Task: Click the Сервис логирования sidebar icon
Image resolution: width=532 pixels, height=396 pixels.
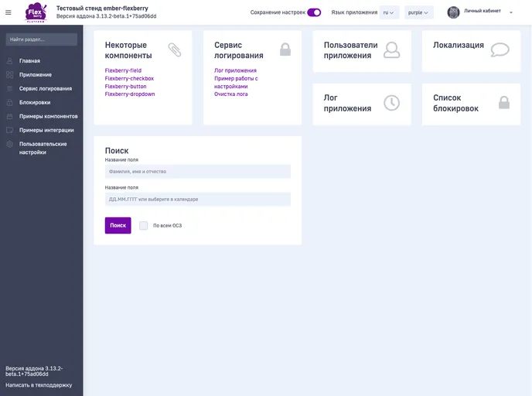Action: (x=9, y=89)
